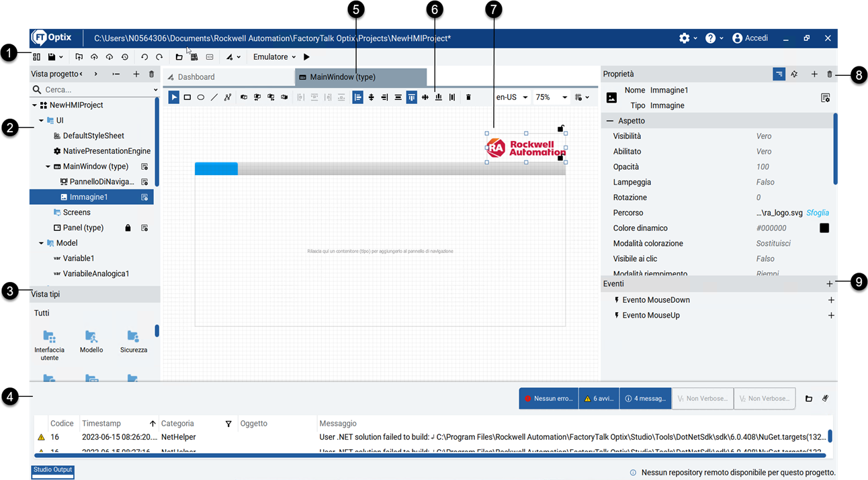
Task: Collapse the Model folder in project tree
Action: point(41,243)
